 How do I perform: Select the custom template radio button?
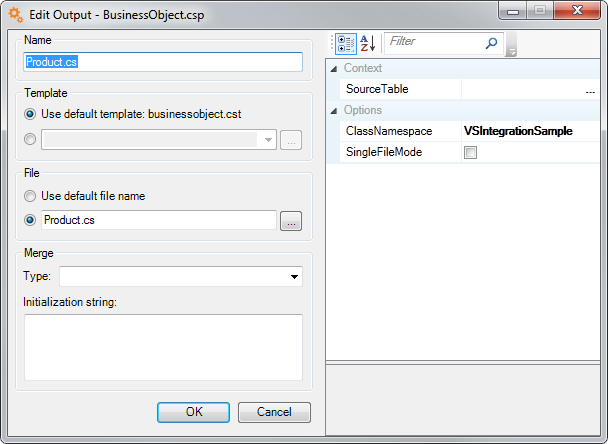(30, 139)
